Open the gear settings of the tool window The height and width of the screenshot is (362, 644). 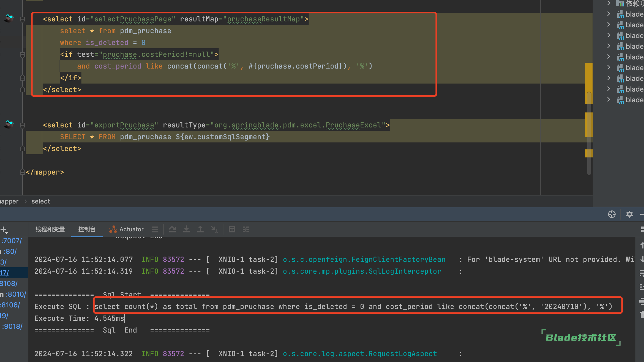point(630,214)
